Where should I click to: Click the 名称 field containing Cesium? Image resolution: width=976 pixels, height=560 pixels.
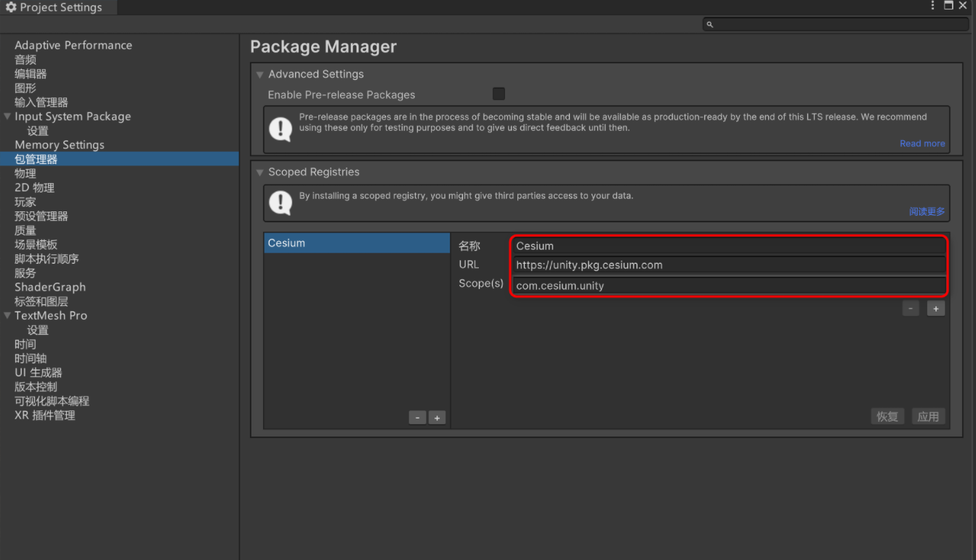pyautogui.click(x=729, y=246)
